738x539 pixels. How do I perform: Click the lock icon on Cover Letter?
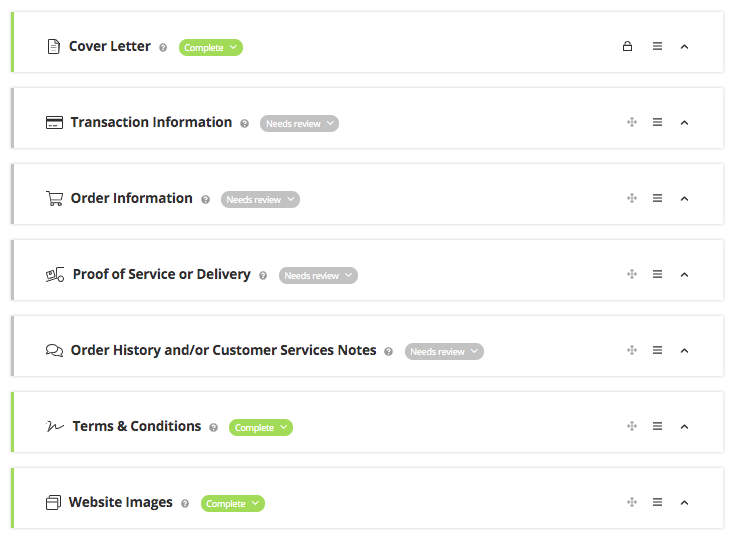pos(627,46)
